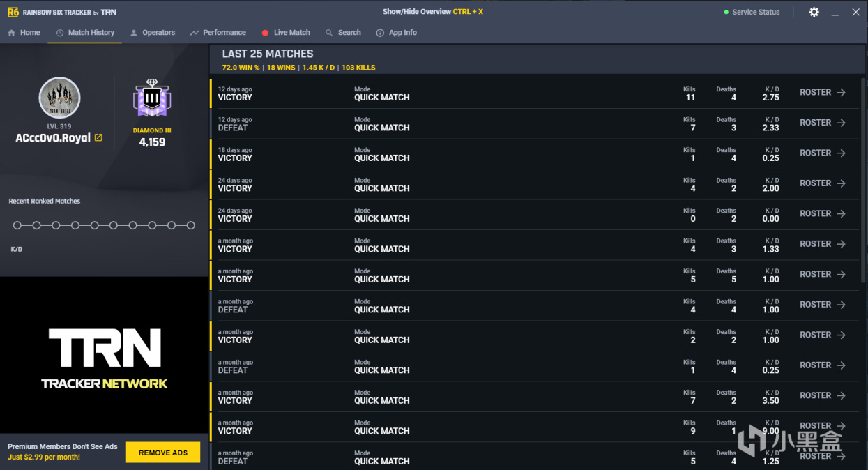Click the Recent Ranked Matches label

click(x=45, y=201)
